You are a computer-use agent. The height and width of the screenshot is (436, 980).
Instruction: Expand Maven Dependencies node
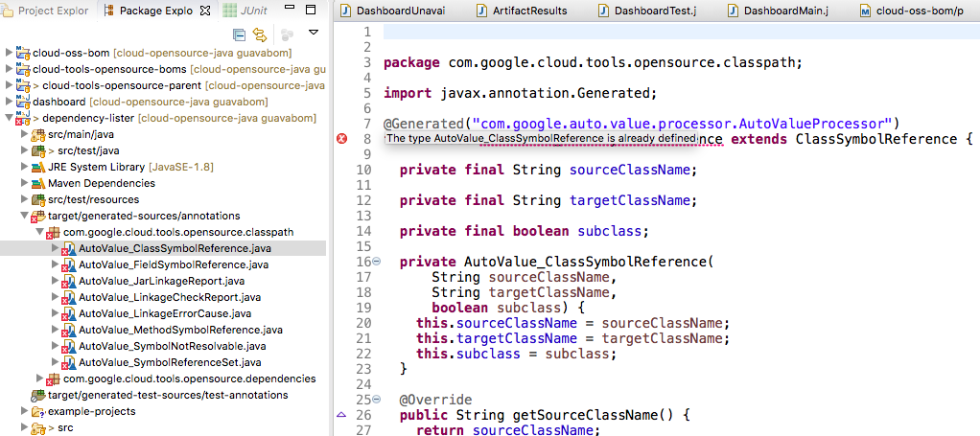(24, 183)
